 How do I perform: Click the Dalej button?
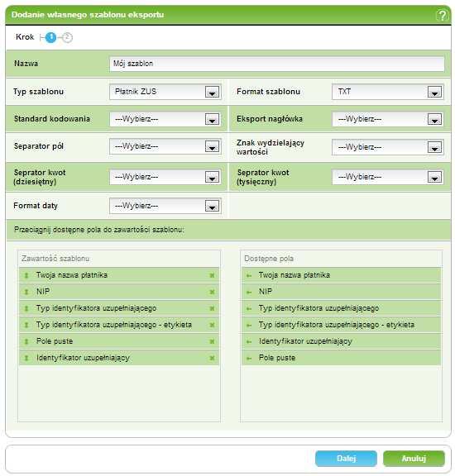pos(346,459)
